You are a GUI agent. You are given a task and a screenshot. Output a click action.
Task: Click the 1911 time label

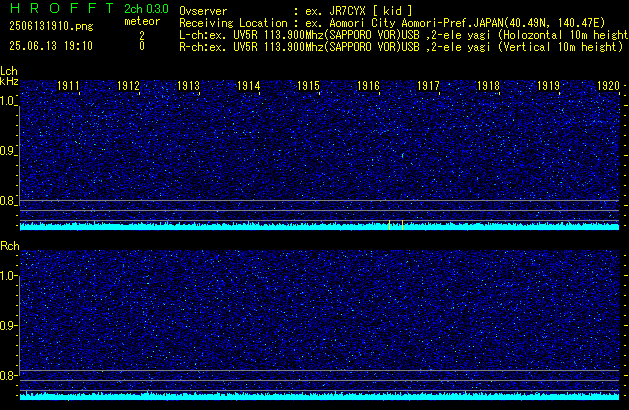[x=68, y=86]
